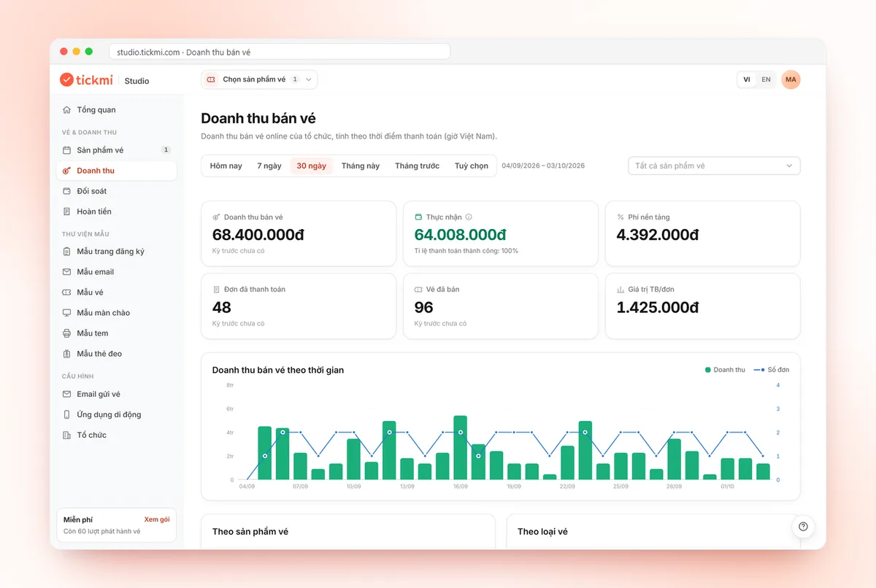Open the MA user avatar menu
The height and width of the screenshot is (588, 876).
tap(791, 80)
